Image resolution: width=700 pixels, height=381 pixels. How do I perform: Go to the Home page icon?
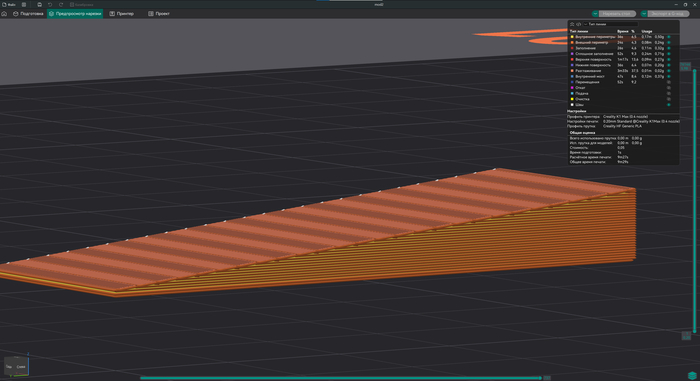click(x=4, y=14)
